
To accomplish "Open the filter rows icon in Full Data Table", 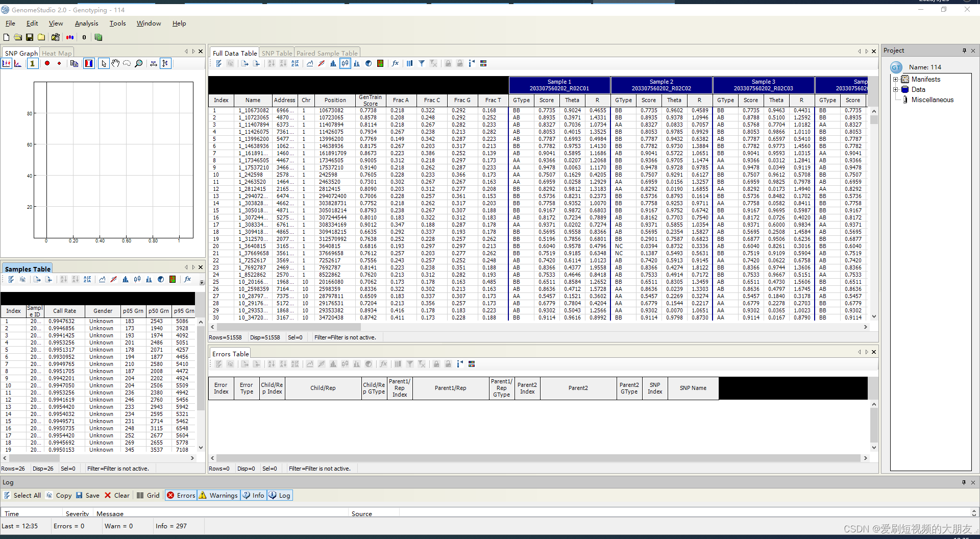I will pyautogui.click(x=422, y=63).
